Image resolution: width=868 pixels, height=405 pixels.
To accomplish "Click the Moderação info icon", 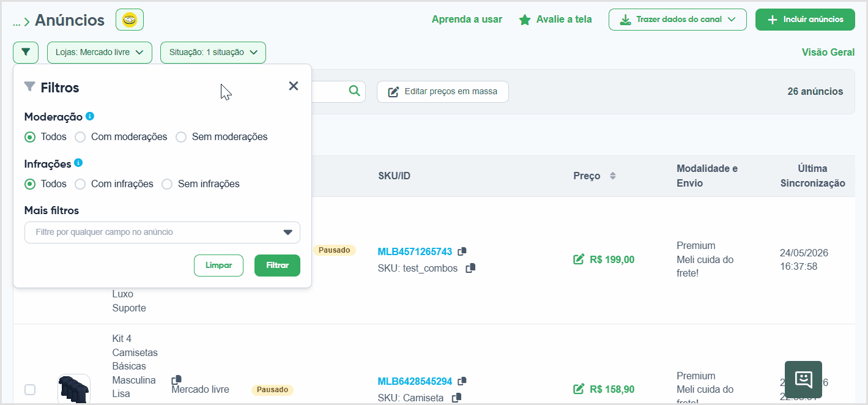I will tap(90, 116).
